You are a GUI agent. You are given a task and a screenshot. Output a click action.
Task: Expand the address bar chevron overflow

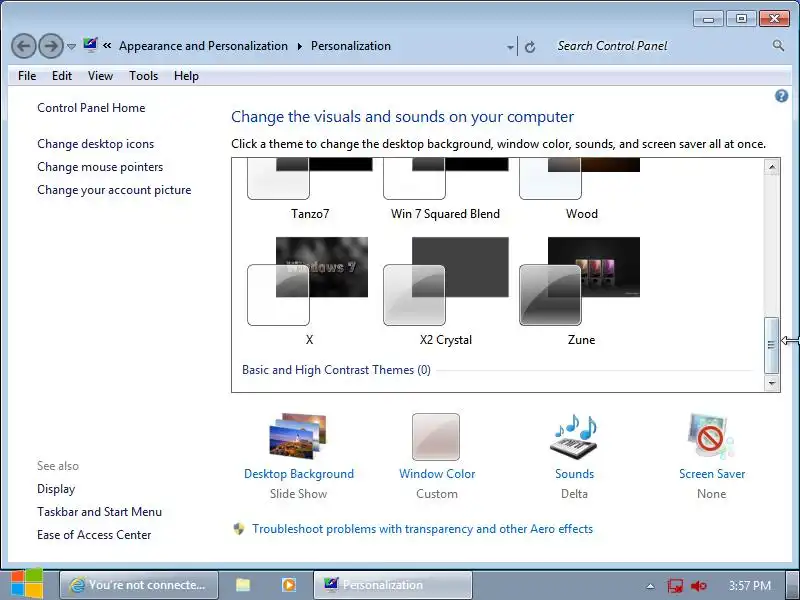[107, 46]
